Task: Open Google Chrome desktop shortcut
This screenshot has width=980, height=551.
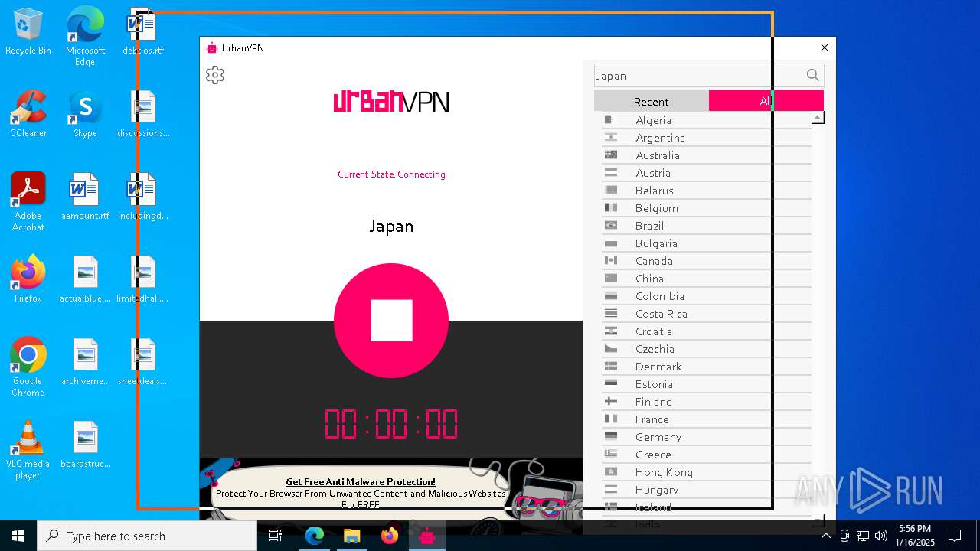Action: pyautogui.click(x=28, y=367)
